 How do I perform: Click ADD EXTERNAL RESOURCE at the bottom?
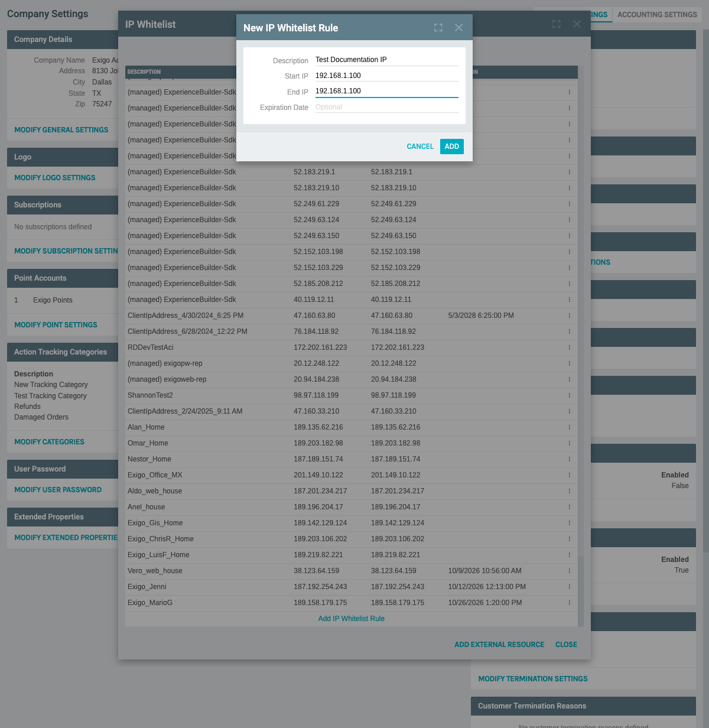[499, 644]
